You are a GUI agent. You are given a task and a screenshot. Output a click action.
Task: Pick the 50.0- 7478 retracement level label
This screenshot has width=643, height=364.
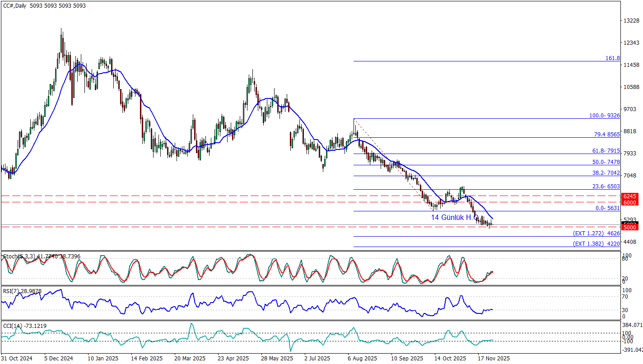point(606,162)
